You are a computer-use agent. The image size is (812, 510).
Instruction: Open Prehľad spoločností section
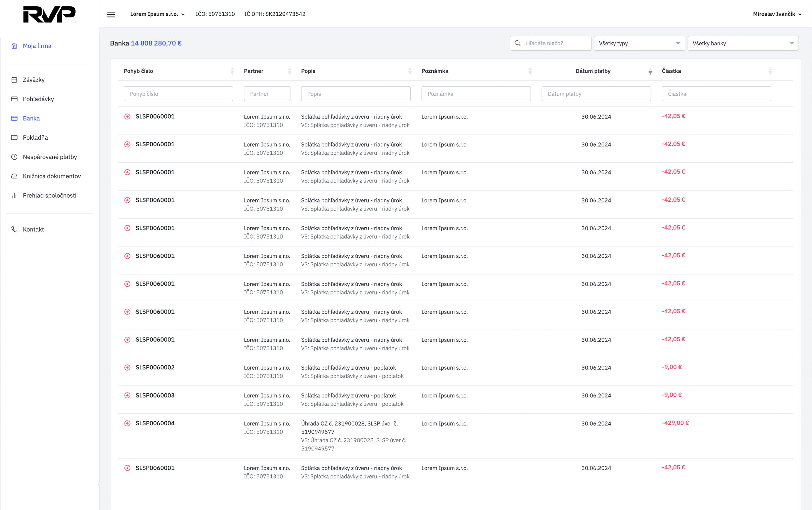coord(50,196)
